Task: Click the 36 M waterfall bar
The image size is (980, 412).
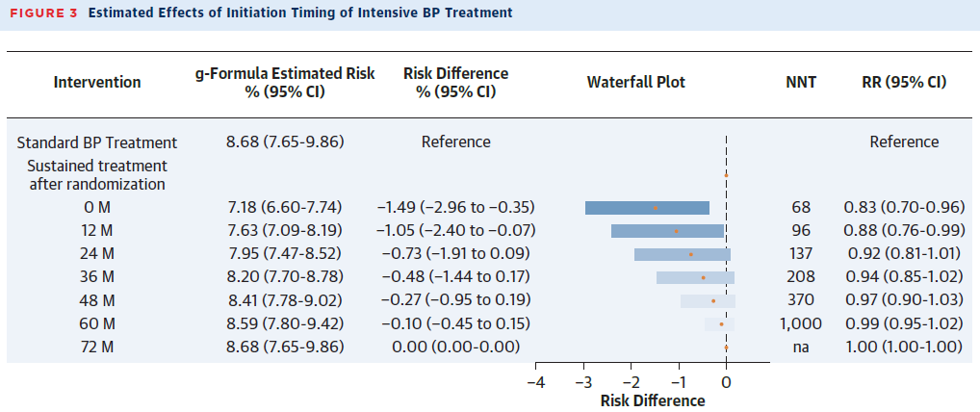Action: [695, 277]
